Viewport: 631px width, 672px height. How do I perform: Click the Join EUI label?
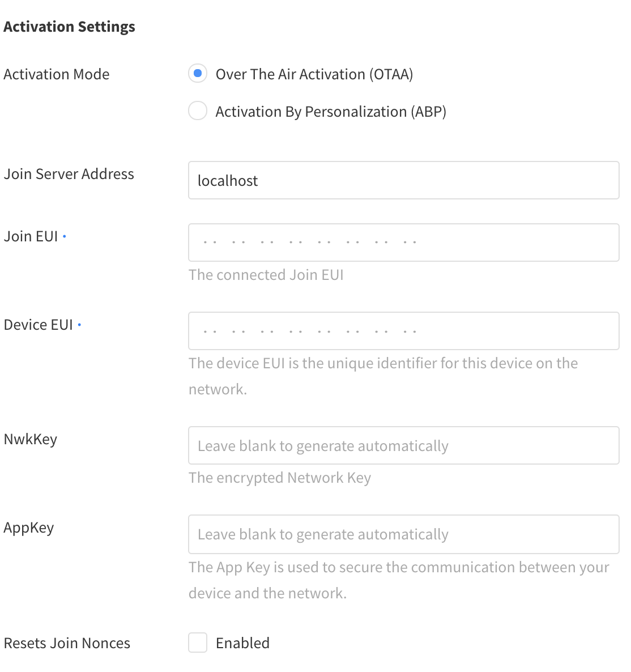pos(31,236)
